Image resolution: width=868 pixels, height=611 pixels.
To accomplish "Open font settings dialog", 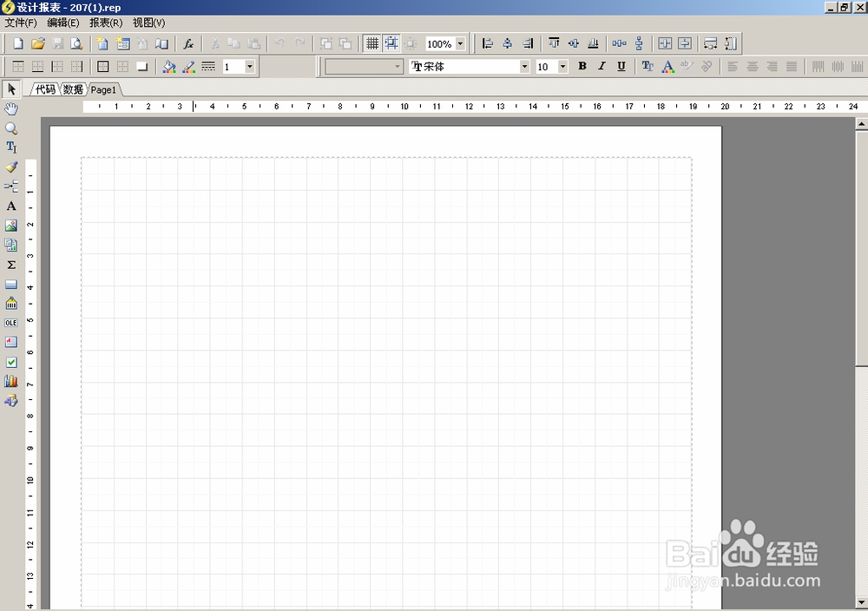I will pyautogui.click(x=648, y=67).
